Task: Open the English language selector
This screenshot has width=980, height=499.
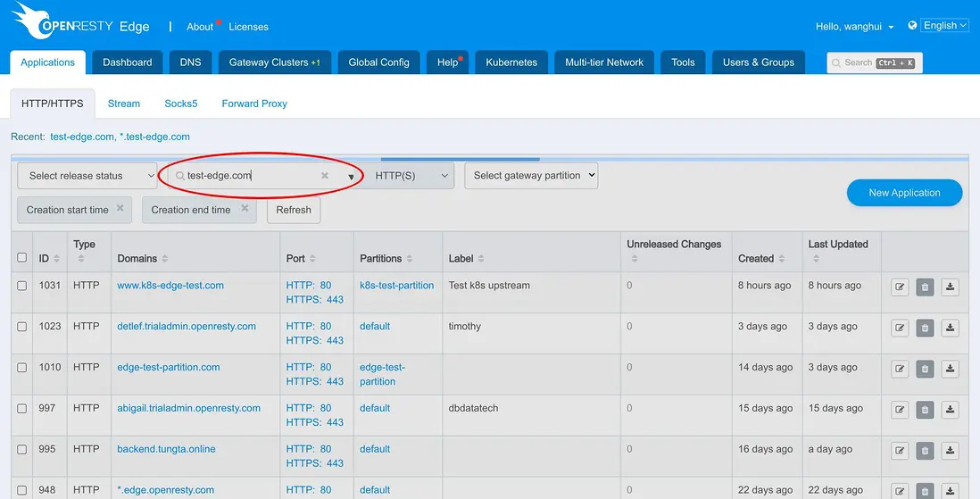Action: (944, 26)
